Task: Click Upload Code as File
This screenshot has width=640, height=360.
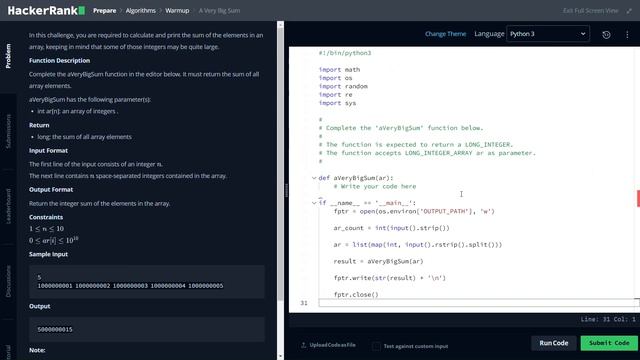Action: (x=332, y=345)
